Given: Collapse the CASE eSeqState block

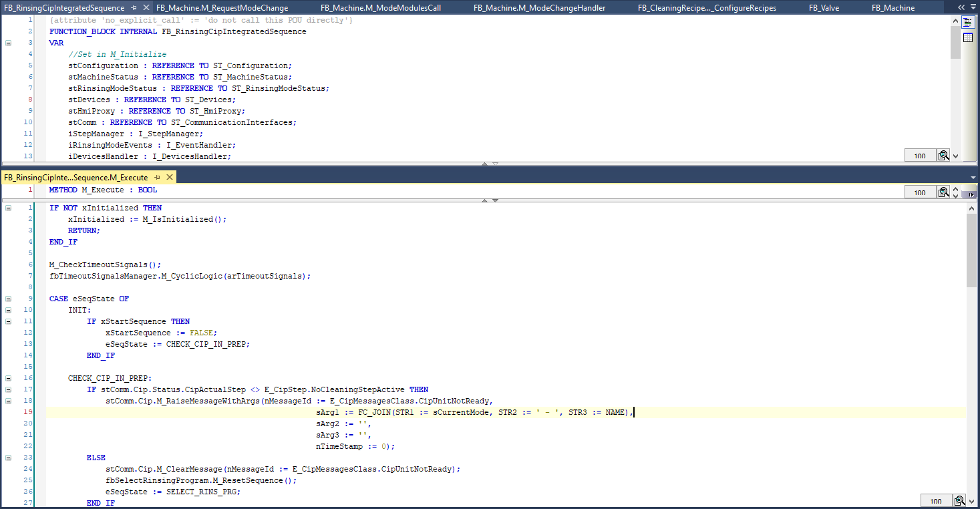Looking at the screenshot, I should pyautogui.click(x=9, y=299).
